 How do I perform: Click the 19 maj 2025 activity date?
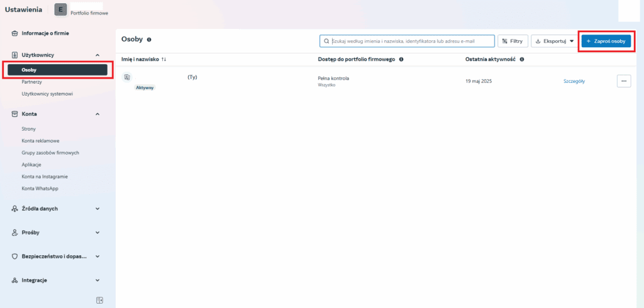[479, 81]
